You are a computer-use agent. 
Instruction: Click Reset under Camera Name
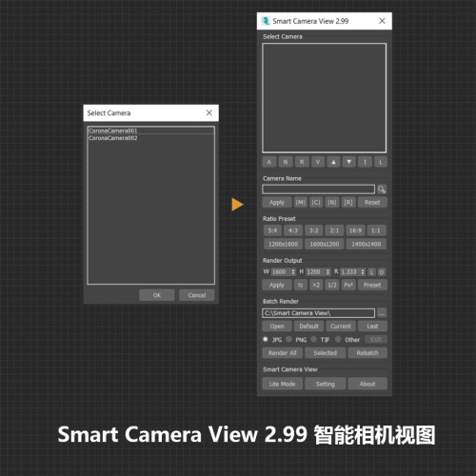[x=372, y=203]
